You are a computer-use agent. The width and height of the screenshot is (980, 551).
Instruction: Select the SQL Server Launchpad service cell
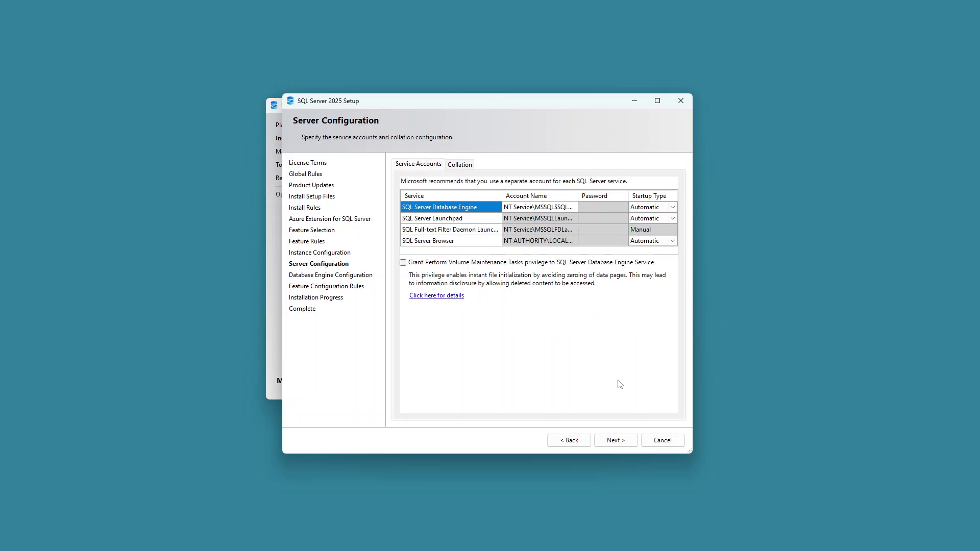pyautogui.click(x=451, y=218)
